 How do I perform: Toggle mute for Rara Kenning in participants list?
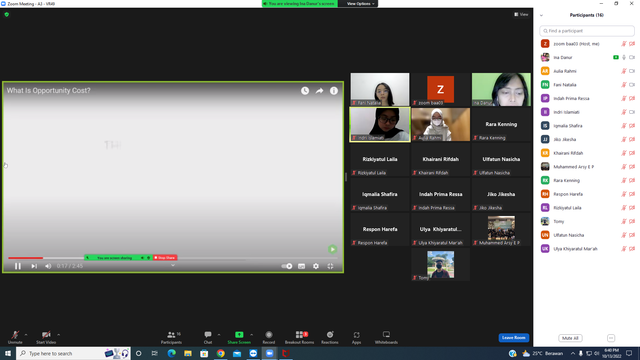(x=624, y=180)
